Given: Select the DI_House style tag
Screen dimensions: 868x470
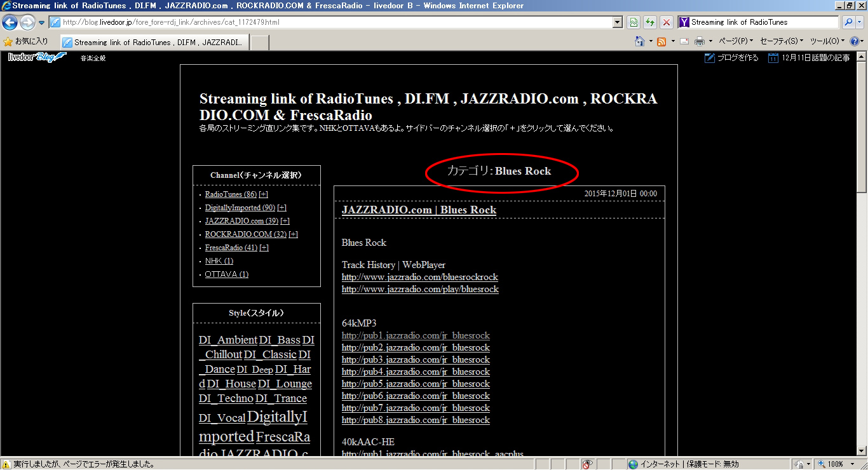Looking at the screenshot, I should 231,384.
